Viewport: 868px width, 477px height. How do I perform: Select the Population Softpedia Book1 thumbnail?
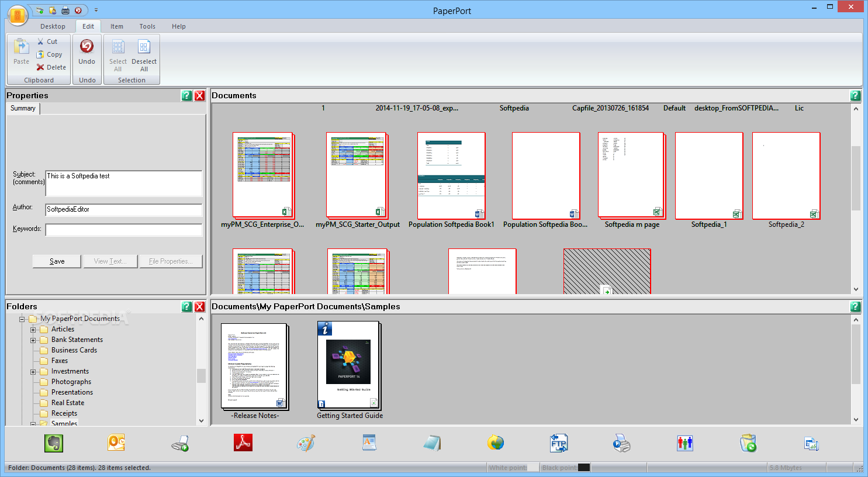(451, 175)
